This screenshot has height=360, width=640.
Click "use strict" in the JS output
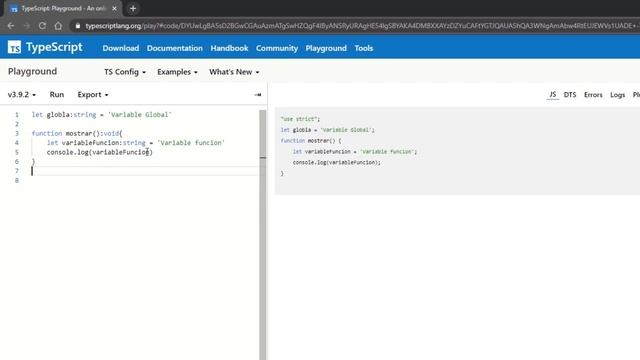pos(299,119)
